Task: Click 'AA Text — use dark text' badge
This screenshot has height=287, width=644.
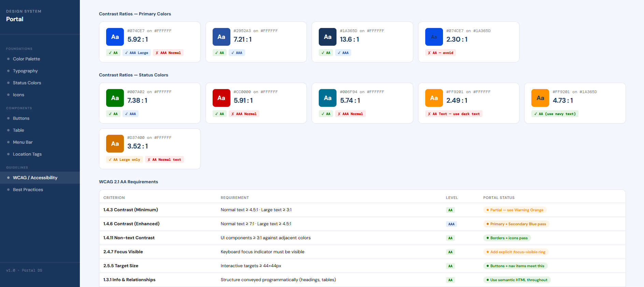Action: (x=454, y=114)
